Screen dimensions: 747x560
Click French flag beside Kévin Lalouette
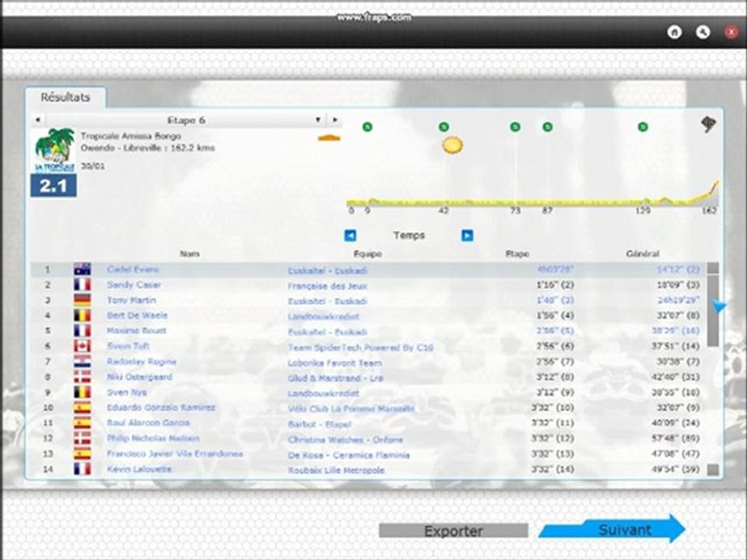[82, 469]
